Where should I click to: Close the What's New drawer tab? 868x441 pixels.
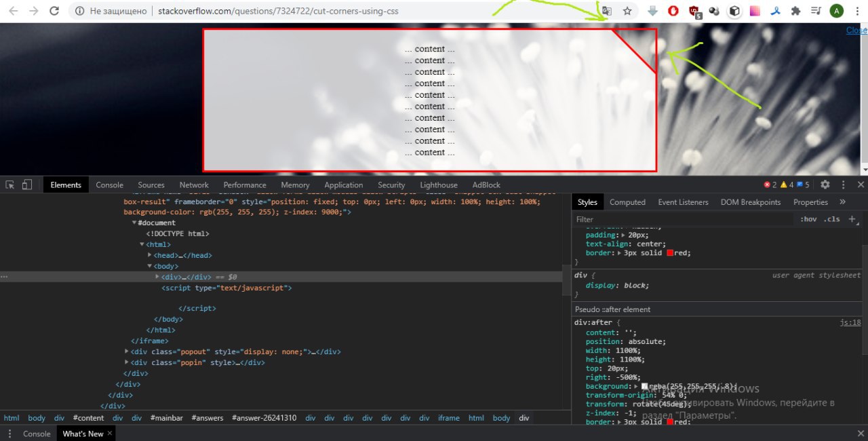(x=110, y=434)
